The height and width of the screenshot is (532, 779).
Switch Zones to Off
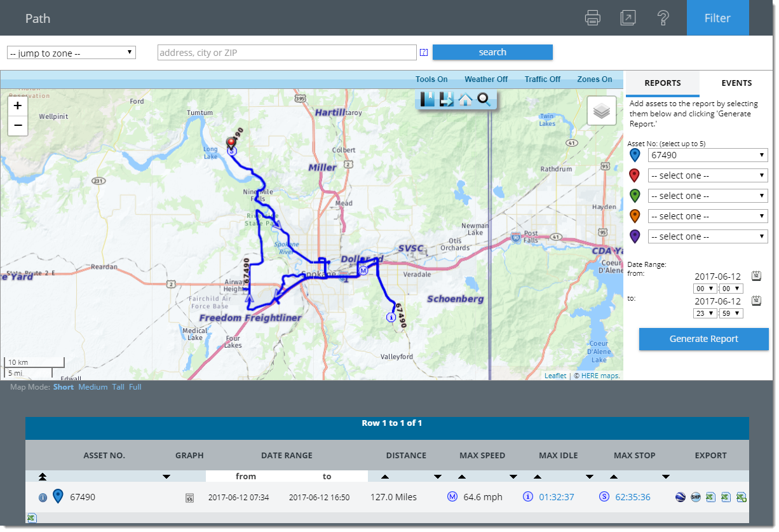click(593, 79)
